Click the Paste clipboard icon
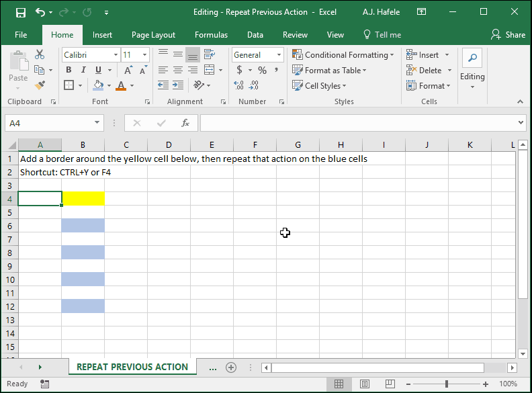Viewport: 532px width, 393px height. [18, 61]
